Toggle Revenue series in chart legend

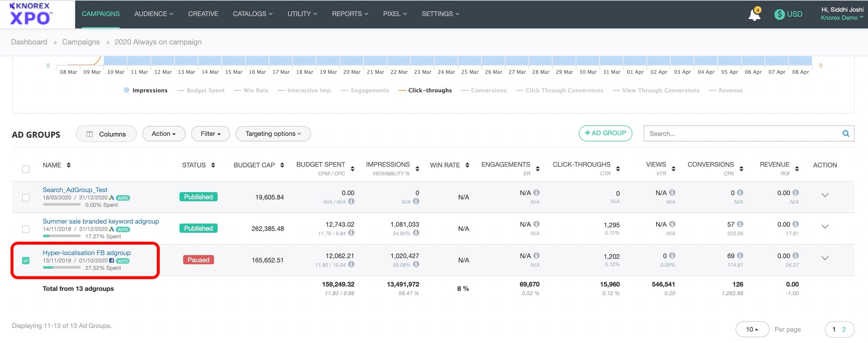coord(726,90)
